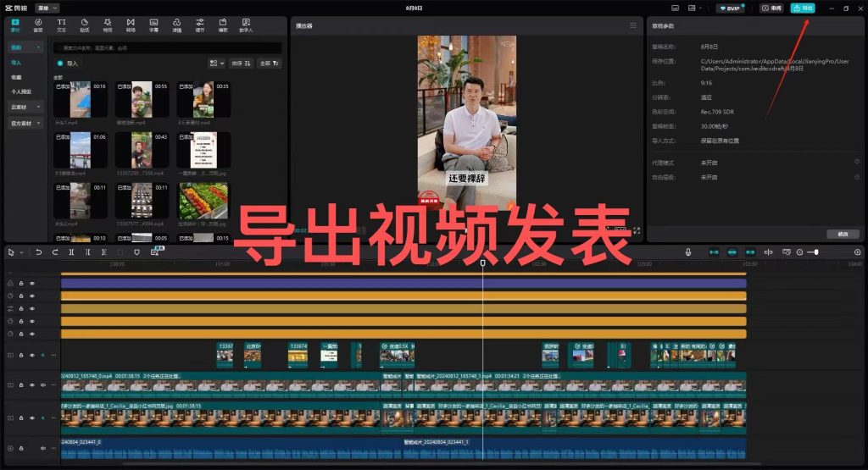Click the help icon beside 自由层级
868x470 pixels.
click(856, 177)
